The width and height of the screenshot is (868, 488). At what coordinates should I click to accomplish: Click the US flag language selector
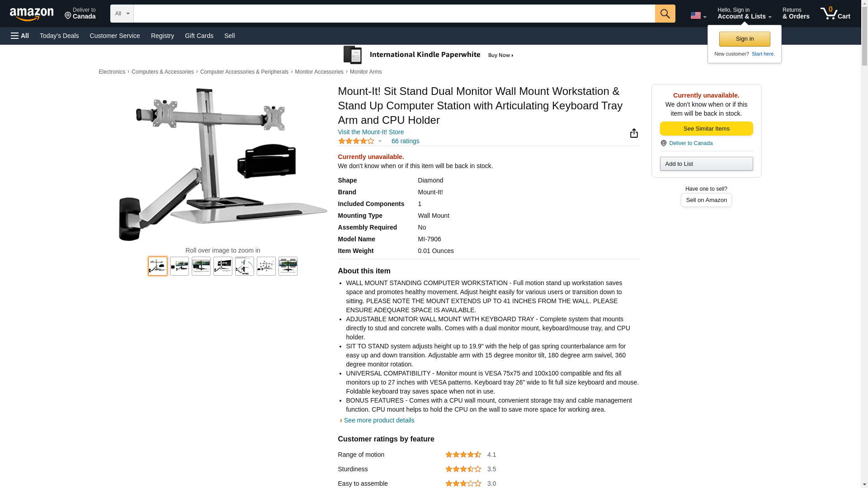tap(698, 15)
